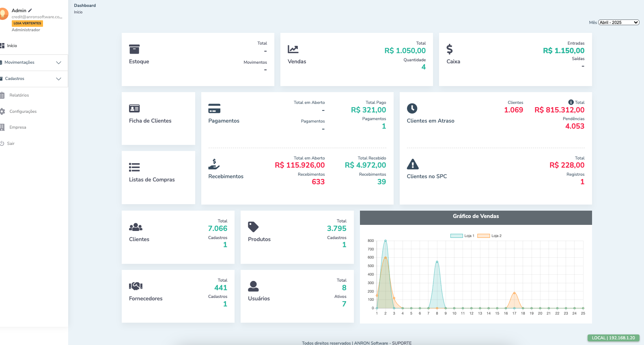Click the Estoque box icon
Viewport: 644px width, 345px height.
click(x=134, y=49)
